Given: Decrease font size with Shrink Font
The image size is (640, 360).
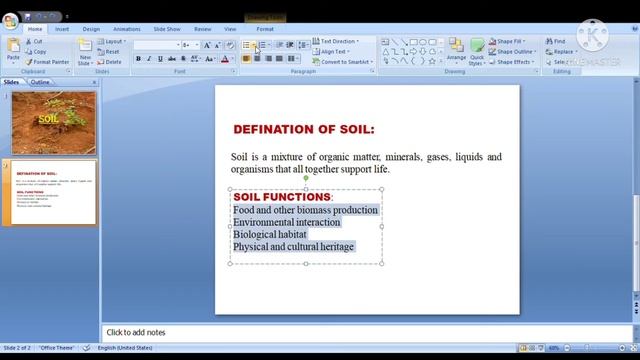Looking at the screenshot, I should 218,45.
